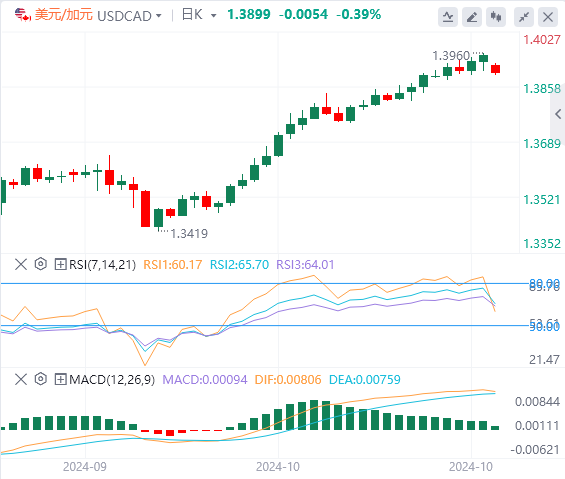The height and width of the screenshot is (479, 565).
Task: Collapse the chart with the shrink arrows icon
Action: pos(524,17)
